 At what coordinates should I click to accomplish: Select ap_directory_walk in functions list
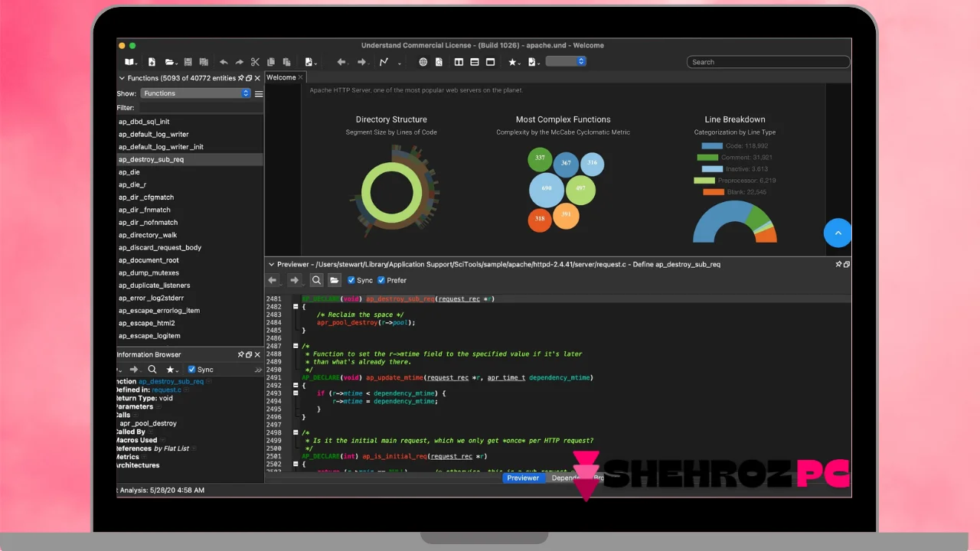pos(190,235)
